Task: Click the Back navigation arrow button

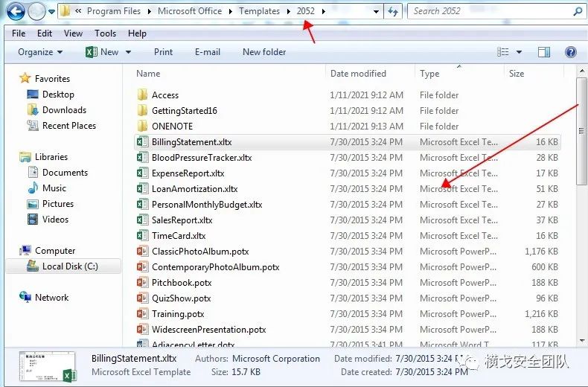Action: click(16, 12)
